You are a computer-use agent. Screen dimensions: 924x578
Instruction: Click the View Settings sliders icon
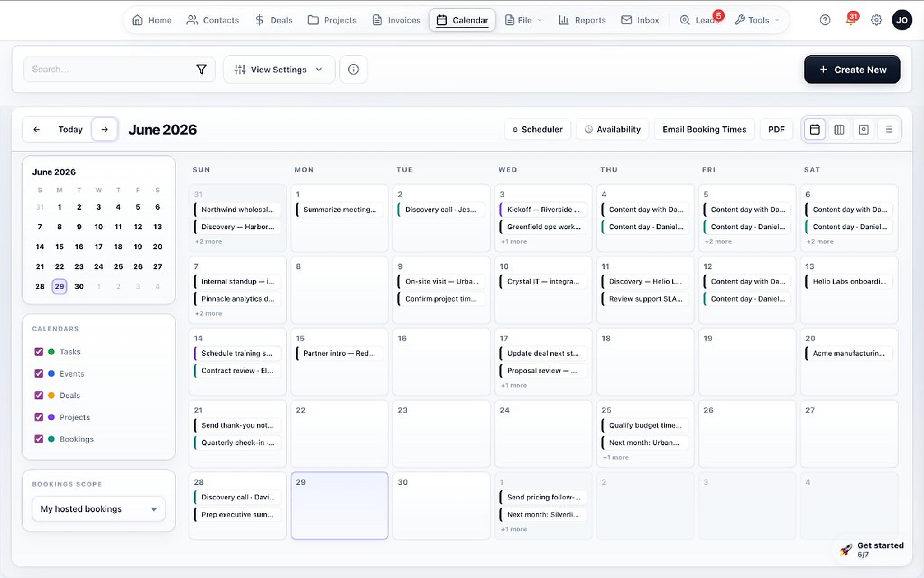pos(240,70)
